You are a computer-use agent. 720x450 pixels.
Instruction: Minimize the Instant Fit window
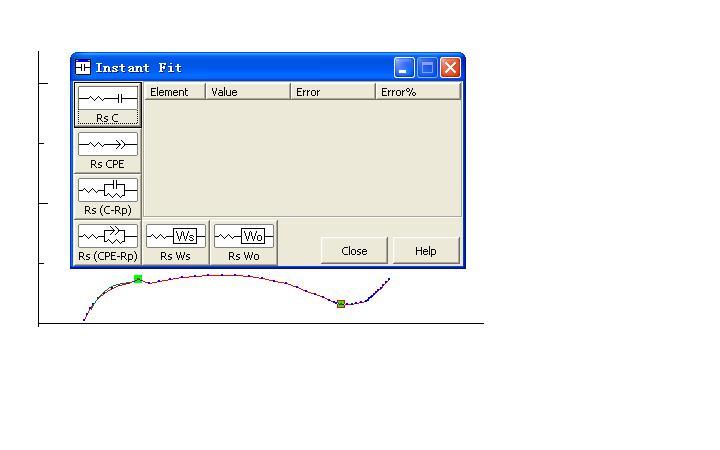pyautogui.click(x=404, y=68)
